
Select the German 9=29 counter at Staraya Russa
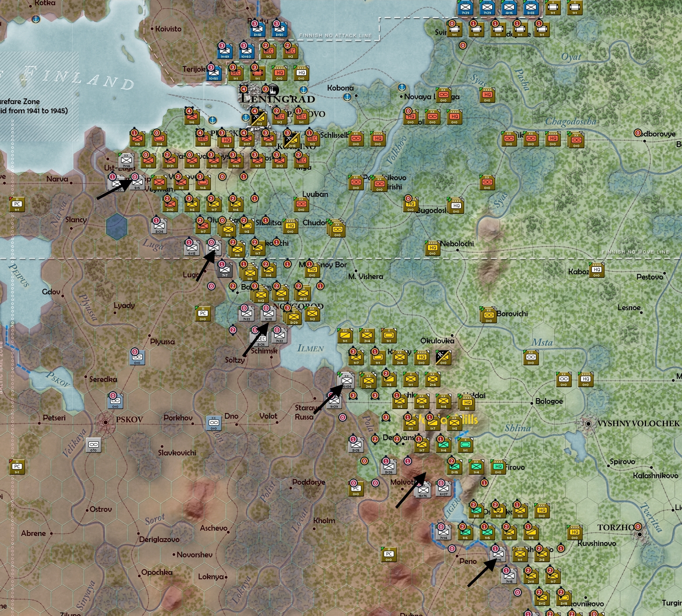[334, 401]
